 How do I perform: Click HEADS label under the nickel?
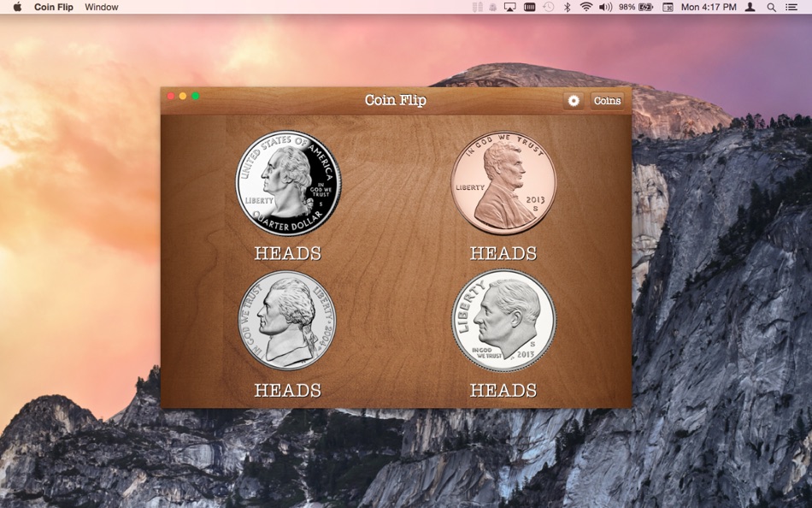[x=288, y=390]
